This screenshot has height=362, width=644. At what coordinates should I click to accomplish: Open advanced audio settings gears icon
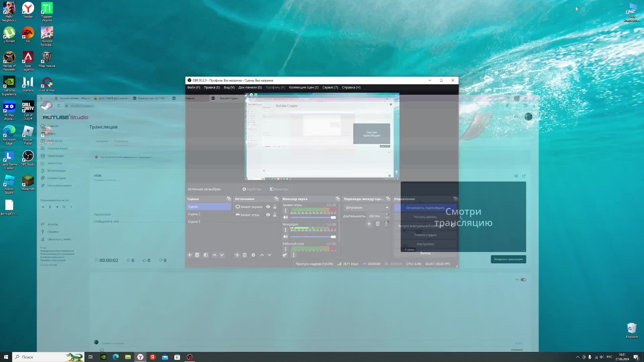(285, 255)
